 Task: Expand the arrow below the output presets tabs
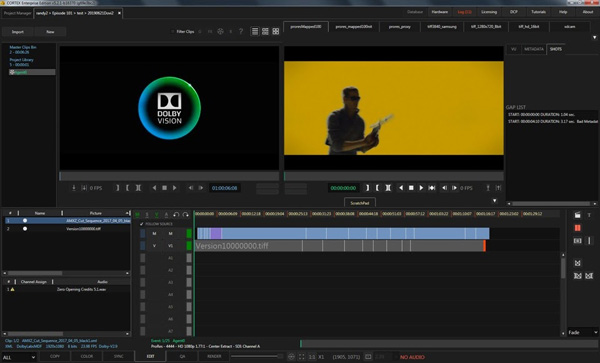coord(594,37)
